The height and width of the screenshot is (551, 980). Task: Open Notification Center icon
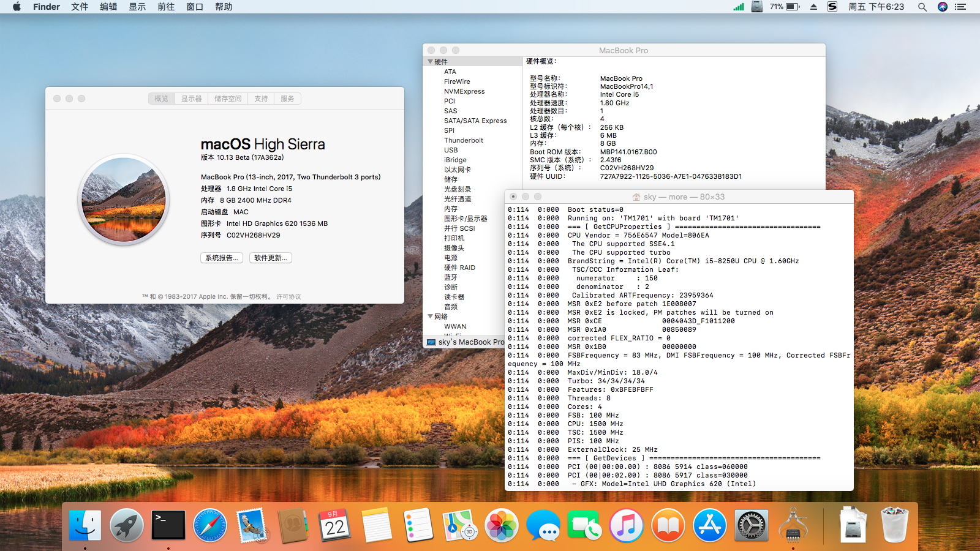(960, 7)
